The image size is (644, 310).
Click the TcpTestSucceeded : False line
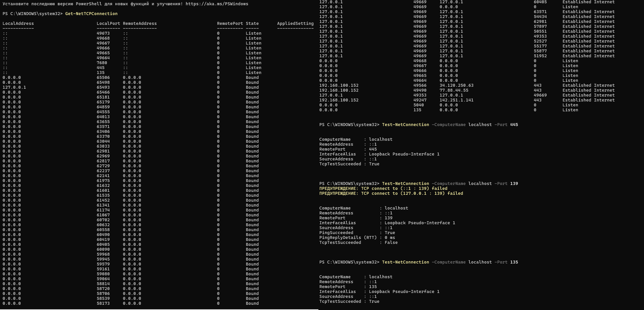pyautogui.click(x=359, y=243)
